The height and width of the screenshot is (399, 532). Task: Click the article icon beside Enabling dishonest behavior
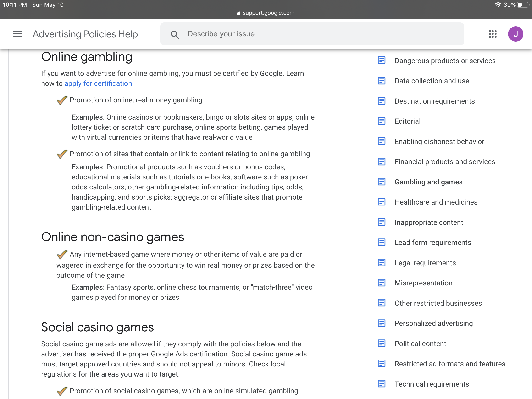pos(381,141)
